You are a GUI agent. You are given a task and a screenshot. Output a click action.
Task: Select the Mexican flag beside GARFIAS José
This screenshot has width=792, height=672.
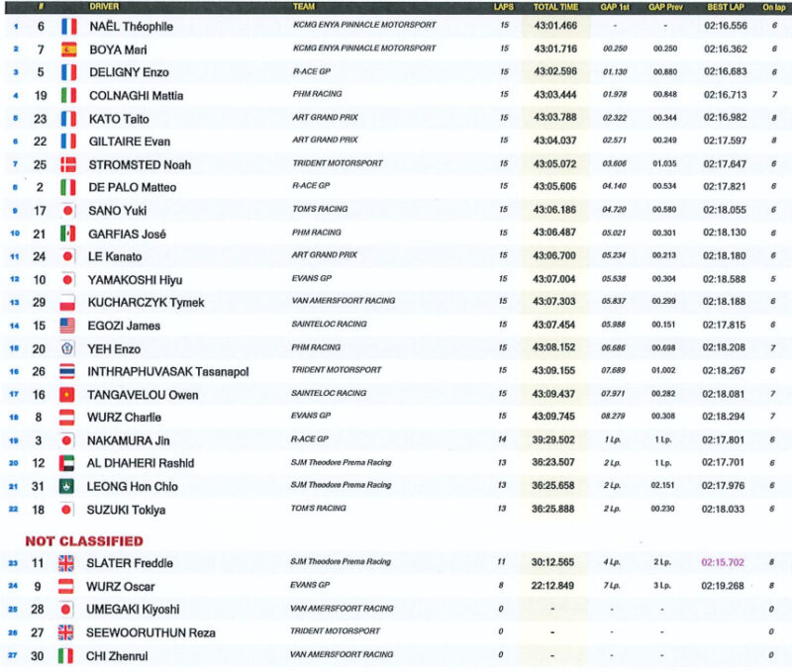pos(69,234)
